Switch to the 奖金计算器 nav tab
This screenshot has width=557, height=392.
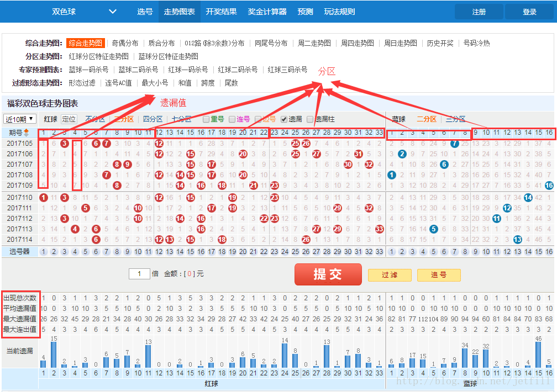pyautogui.click(x=267, y=12)
